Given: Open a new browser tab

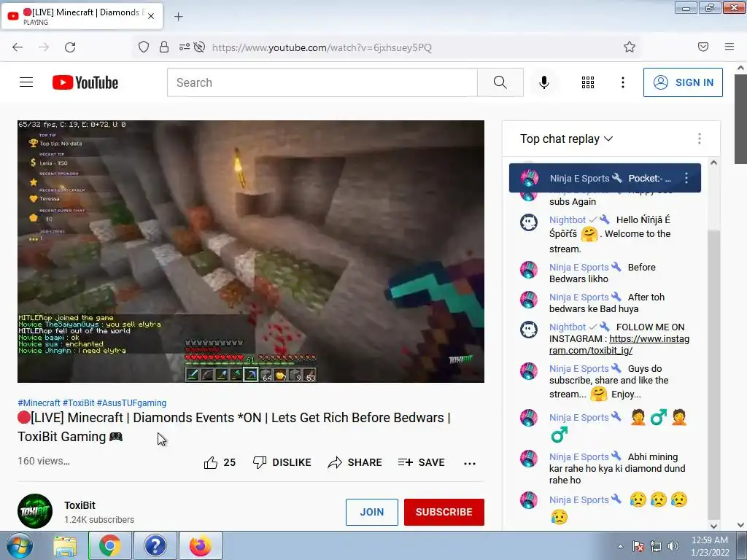Looking at the screenshot, I should 178,17.
